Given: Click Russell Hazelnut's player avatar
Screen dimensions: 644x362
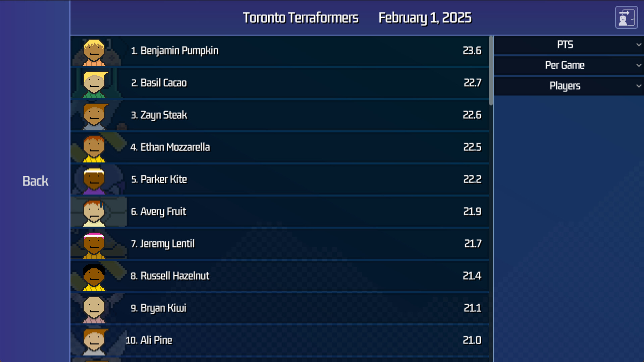Looking at the screenshot, I should [x=94, y=277].
